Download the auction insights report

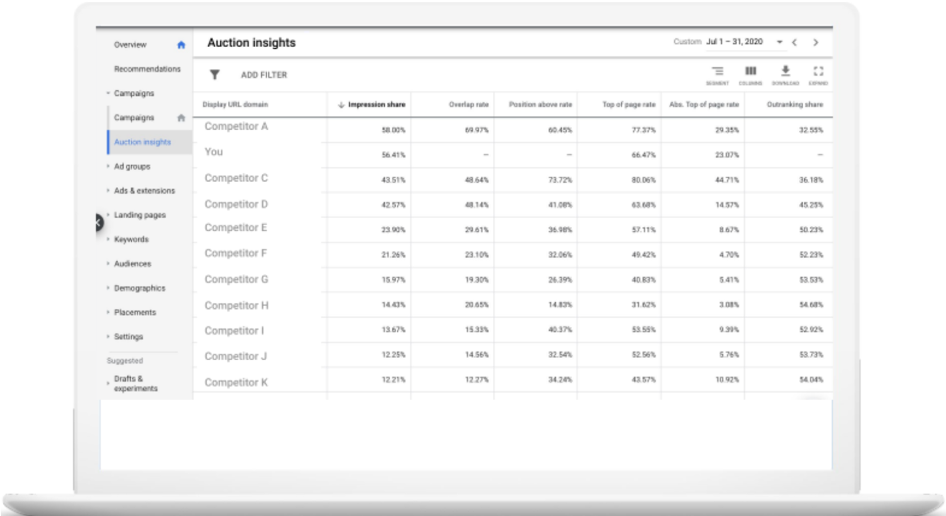pyautogui.click(x=785, y=73)
